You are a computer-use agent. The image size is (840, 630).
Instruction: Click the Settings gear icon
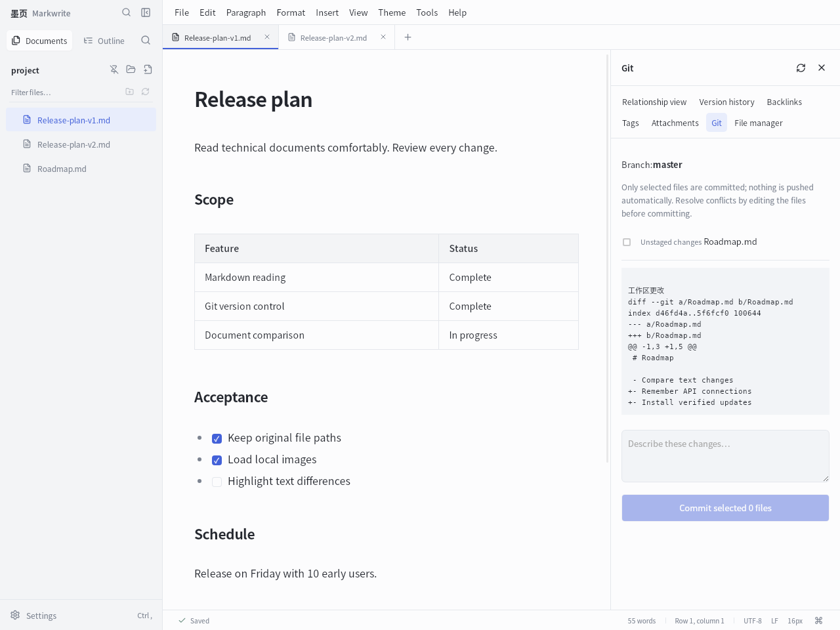pyautogui.click(x=15, y=615)
